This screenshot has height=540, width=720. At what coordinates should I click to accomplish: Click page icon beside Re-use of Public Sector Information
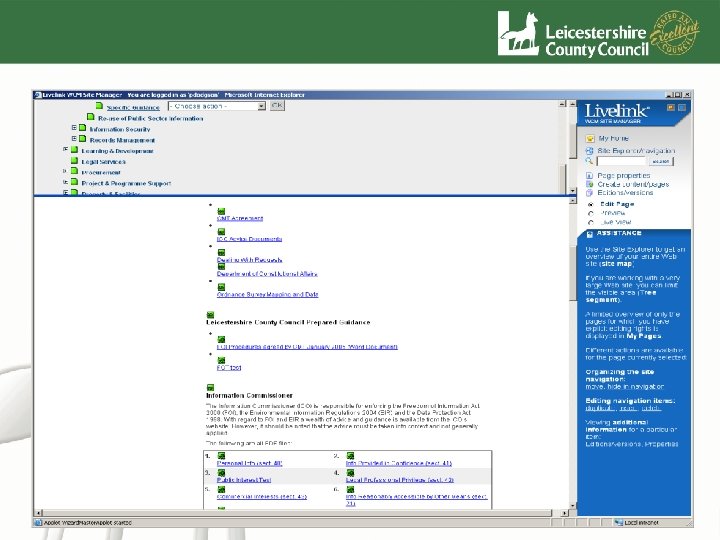pos(90,117)
